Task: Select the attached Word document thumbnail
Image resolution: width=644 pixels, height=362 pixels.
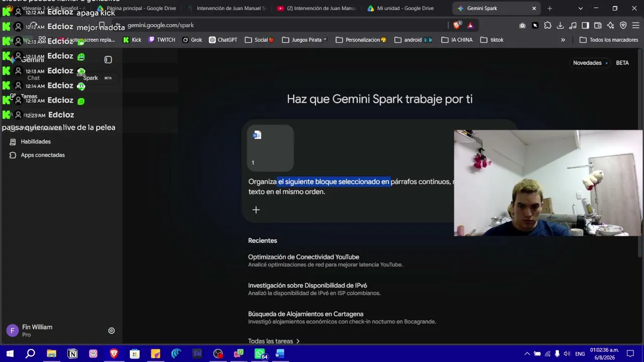Action: pos(270,148)
